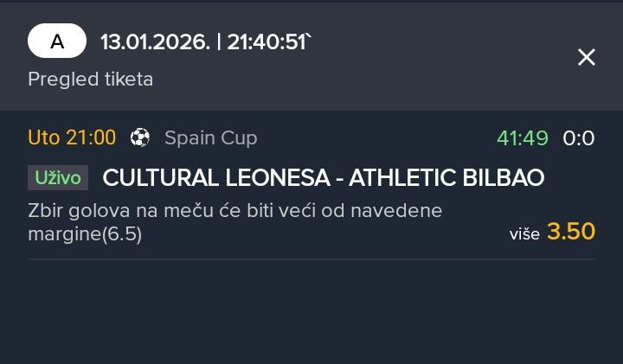623x364 pixels.
Task: Click the divider line below the bet
Action: coord(311,259)
